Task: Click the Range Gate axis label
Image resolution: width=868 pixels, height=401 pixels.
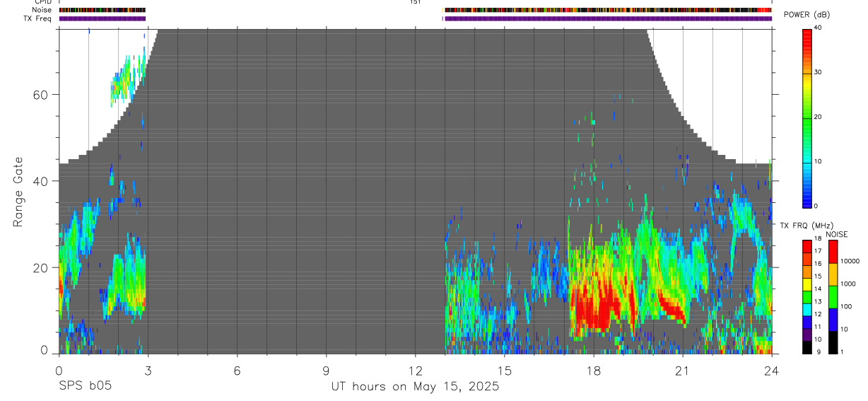Action: 18,192
